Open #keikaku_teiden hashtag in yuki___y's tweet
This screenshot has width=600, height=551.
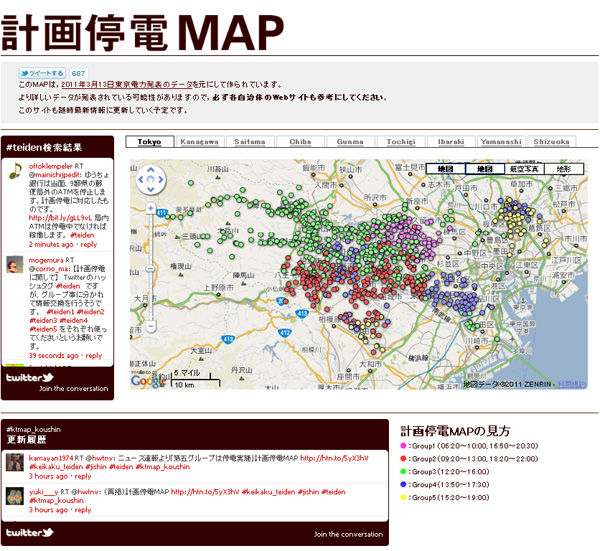pyautogui.click(x=269, y=492)
